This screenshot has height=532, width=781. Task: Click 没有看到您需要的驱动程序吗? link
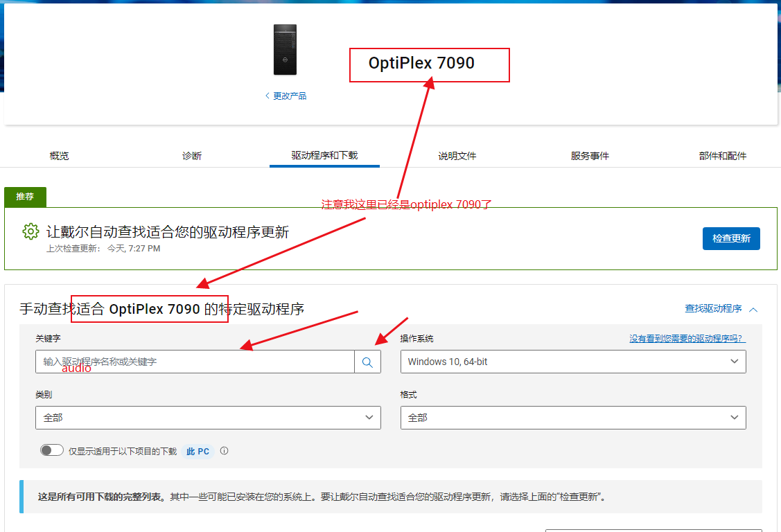point(687,339)
